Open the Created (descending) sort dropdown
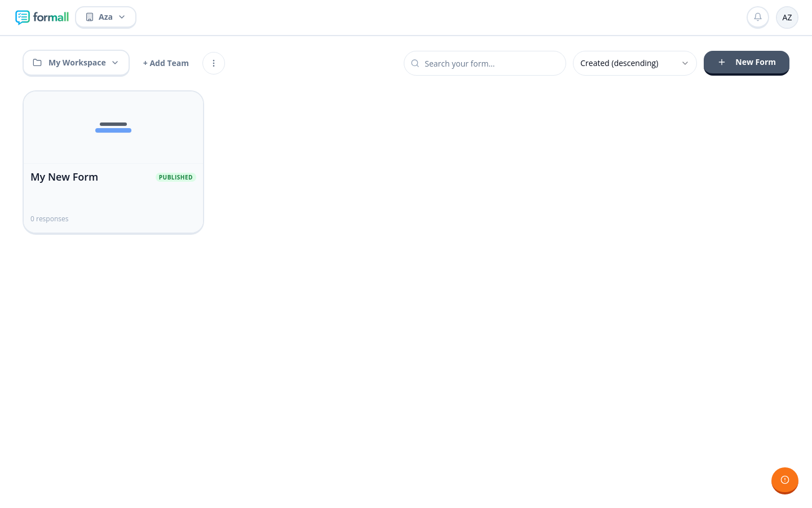 coord(635,63)
